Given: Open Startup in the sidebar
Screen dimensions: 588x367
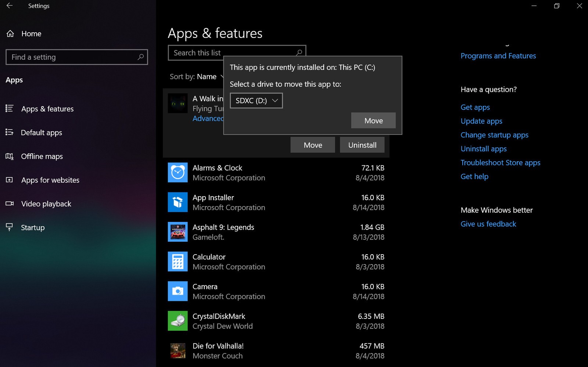Looking at the screenshot, I should (33, 228).
